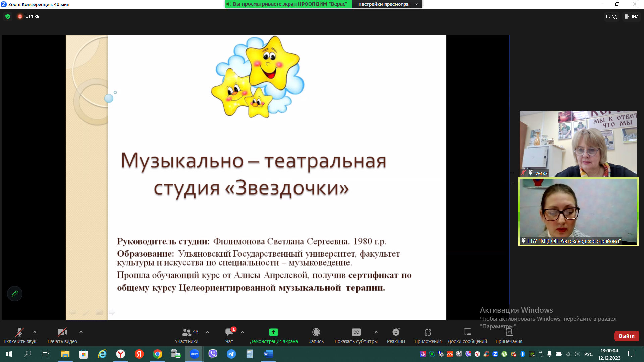Open Windows Start menu
The width and height of the screenshot is (644, 362).
pos(9,354)
